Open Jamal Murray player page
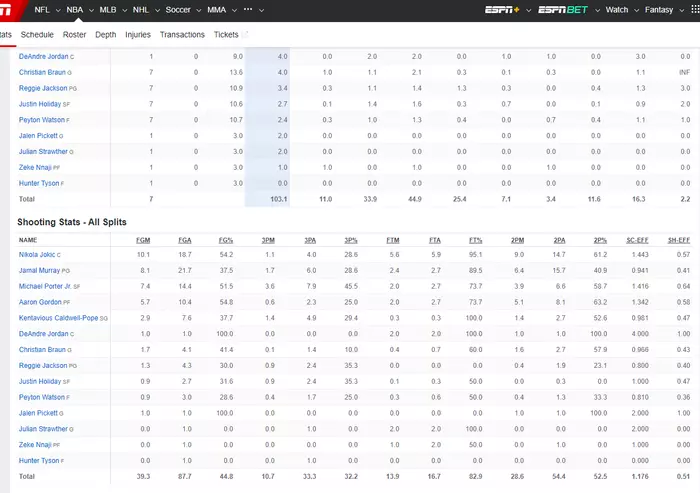Viewport: 700px width, 493px height. click(x=39, y=270)
